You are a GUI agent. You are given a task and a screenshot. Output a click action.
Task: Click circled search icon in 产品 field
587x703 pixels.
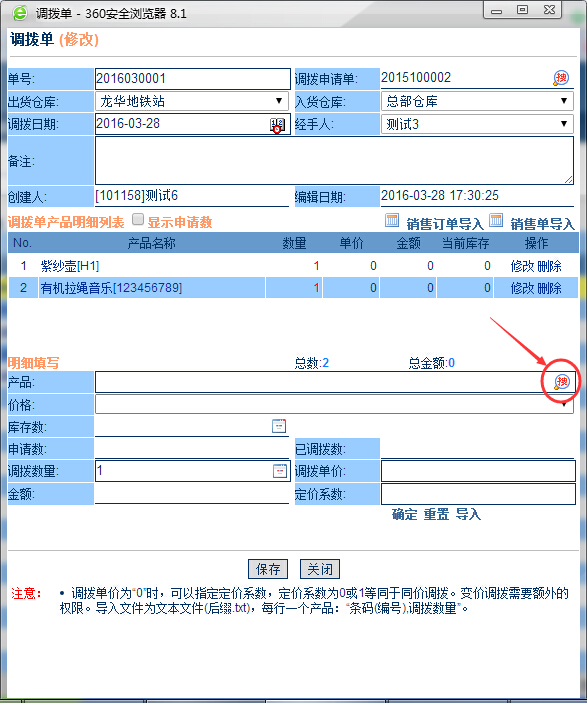coord(561,382)
